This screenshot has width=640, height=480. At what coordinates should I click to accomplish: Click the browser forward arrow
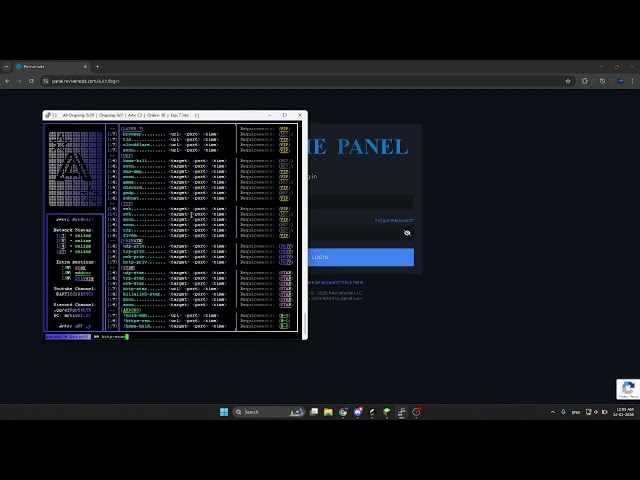point(19,81)
